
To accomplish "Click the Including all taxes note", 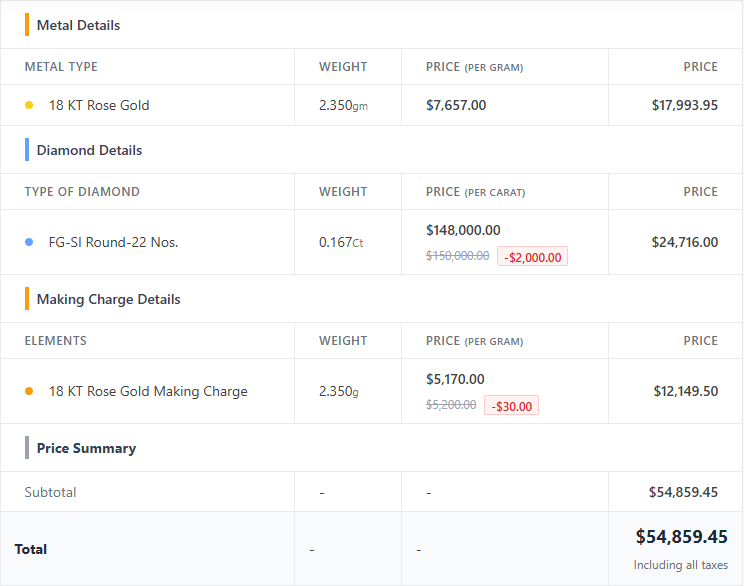I will pyautogui.click(x=680, y=565).
